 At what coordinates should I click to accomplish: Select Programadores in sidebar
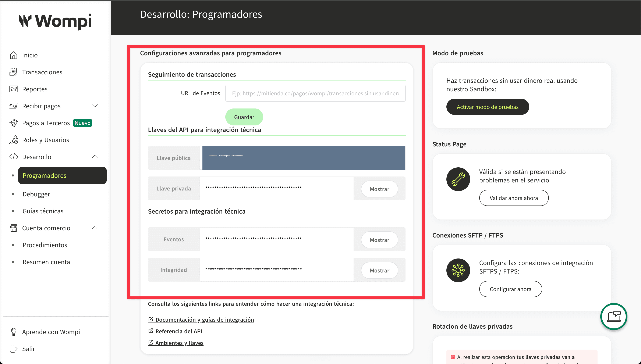click(62, 175)
